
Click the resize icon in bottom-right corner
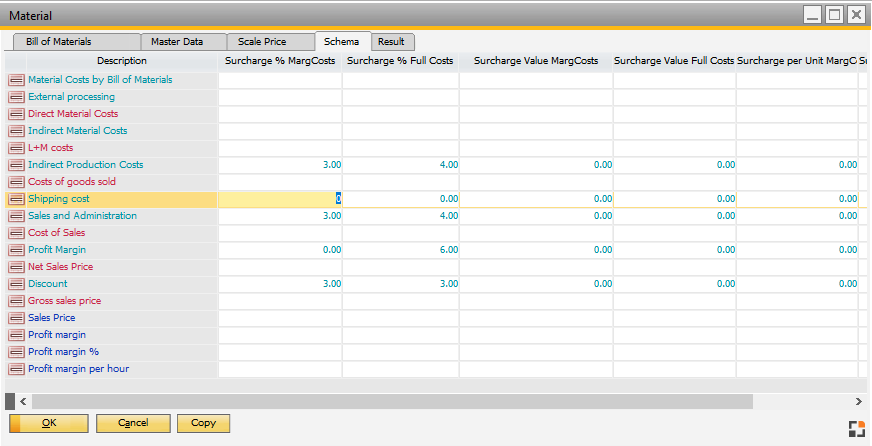click(x=856, y=429)
